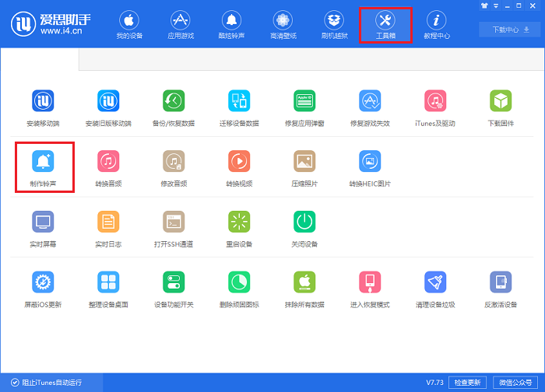Open 应用游戏 section
Viewport: 545px width, 392px height.
(181, 25)
